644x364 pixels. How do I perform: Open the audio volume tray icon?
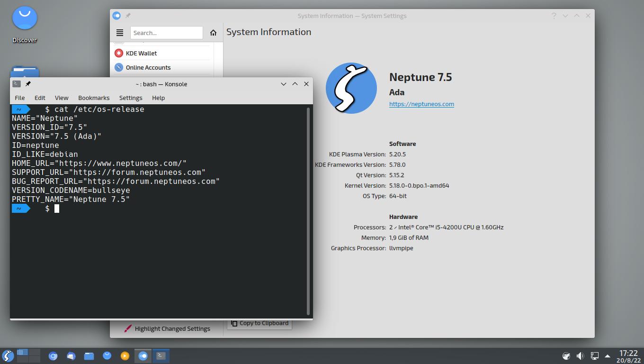click(x=580, y=356)
